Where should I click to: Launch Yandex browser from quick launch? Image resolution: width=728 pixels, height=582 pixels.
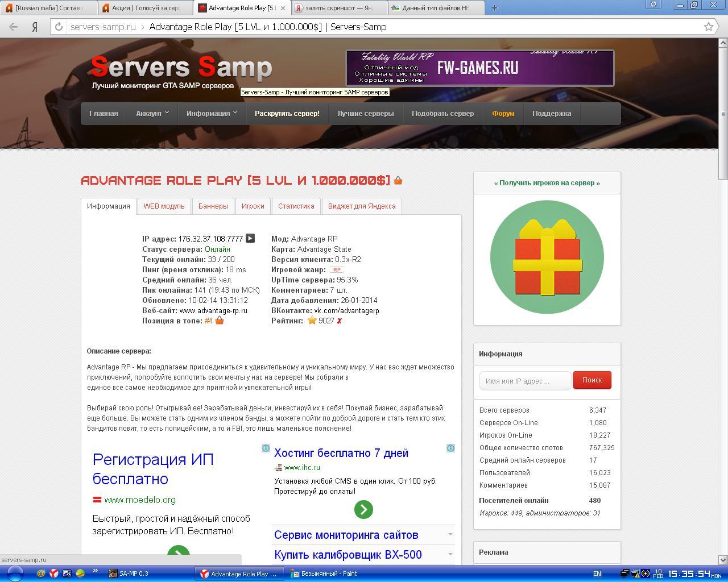(53, 573)
